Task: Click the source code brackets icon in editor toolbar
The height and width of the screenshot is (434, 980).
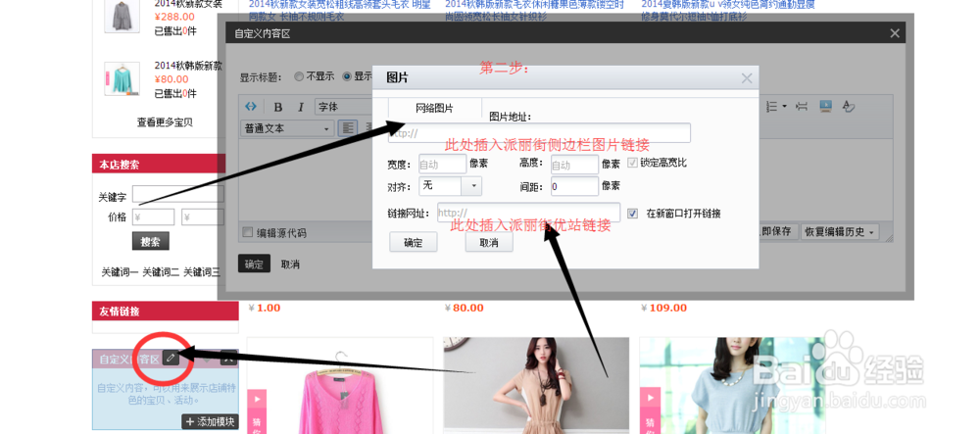Action: [250, 106]
